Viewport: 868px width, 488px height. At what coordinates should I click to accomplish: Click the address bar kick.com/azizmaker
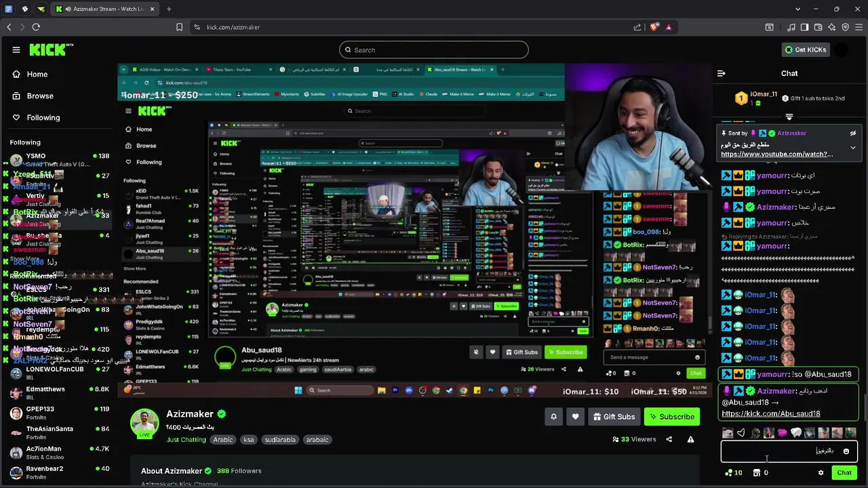tap(233, 27)
